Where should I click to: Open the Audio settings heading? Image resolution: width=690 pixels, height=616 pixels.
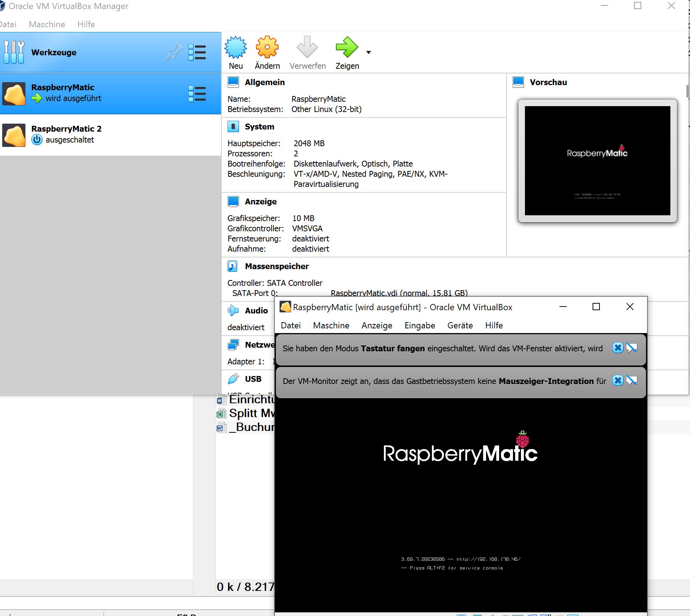pyautogui.click(x=256, y=311)
